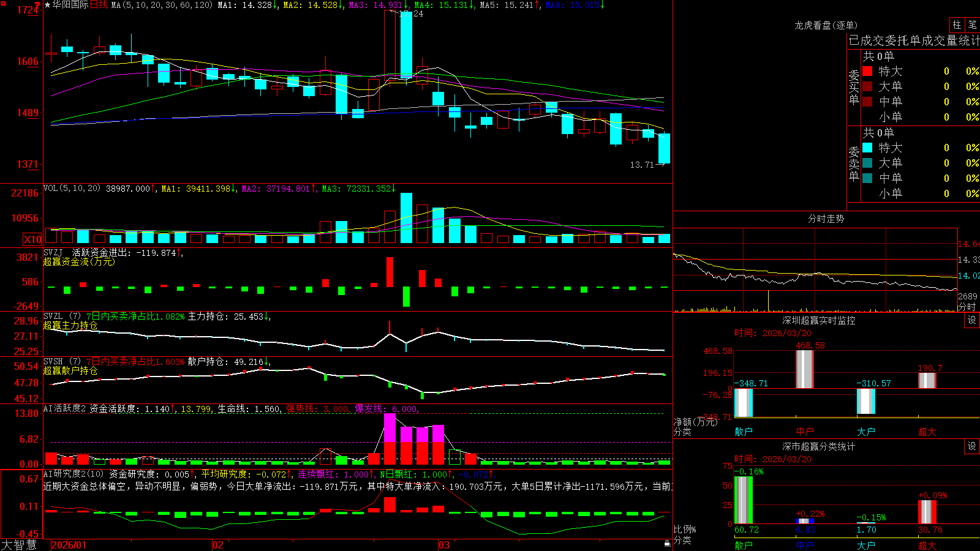Screen dimensions: 980x551
Task: Click the 深市超赢分类统计 panel title
Action: [x=818, y=446]
